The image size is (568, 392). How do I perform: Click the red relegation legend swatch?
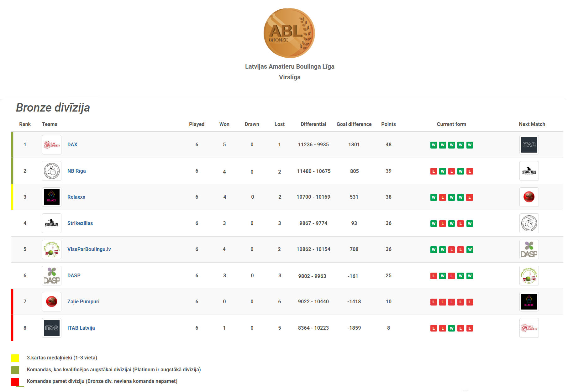point(15,382)
